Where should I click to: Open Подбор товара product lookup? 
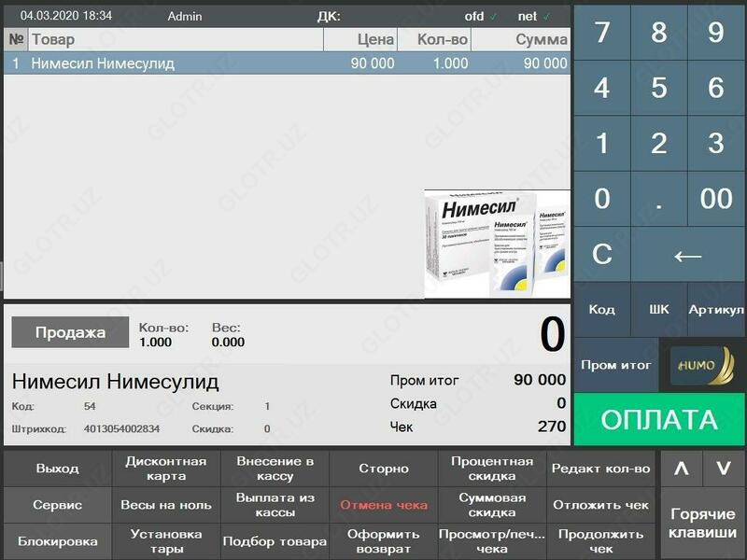point(275,541)
